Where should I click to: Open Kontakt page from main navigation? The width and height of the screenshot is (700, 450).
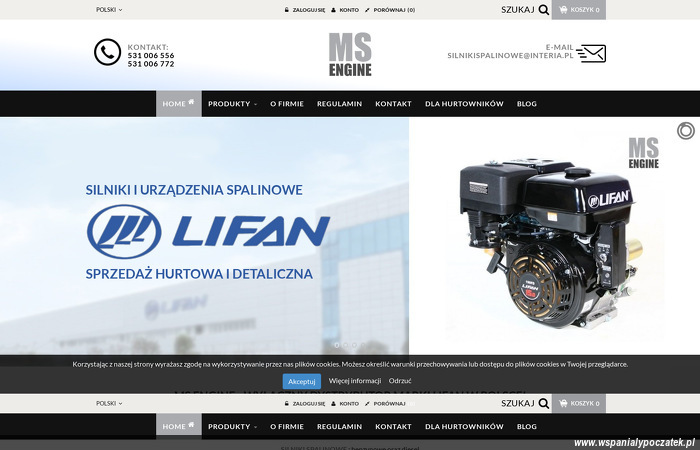point(393,104)
